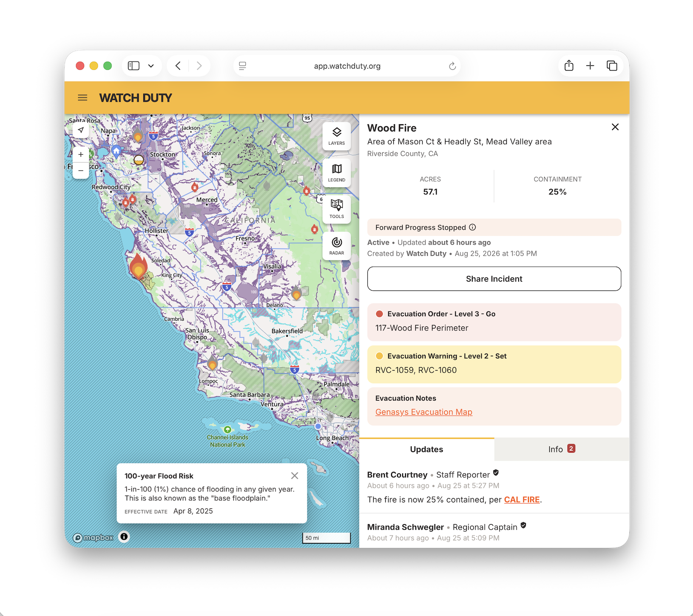693x616 pixels.
Task: Go forward to the next page
Action: 199,66
